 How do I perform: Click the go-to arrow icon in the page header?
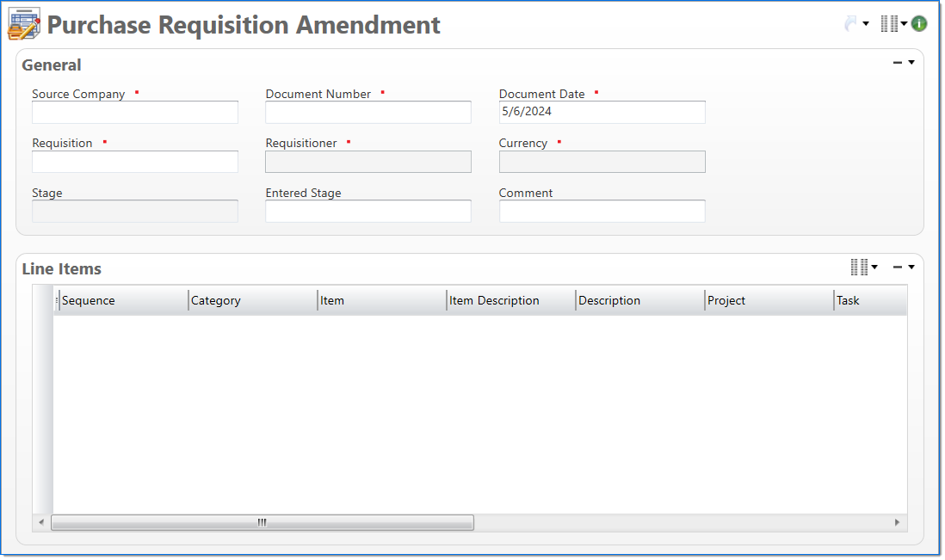(850, 24)
